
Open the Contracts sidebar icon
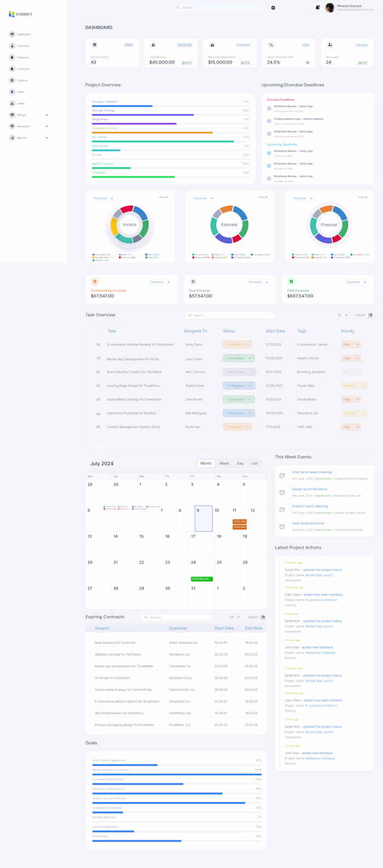tap(12, 69)
